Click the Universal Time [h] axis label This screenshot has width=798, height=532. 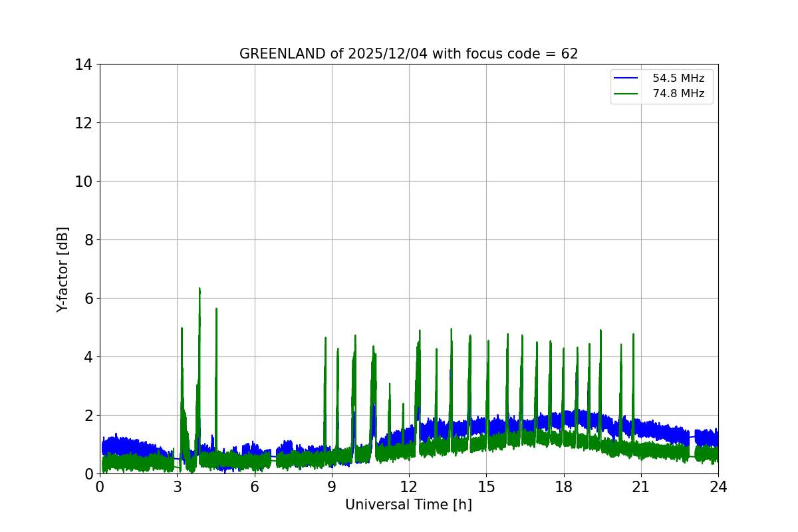tap(408, 505)
